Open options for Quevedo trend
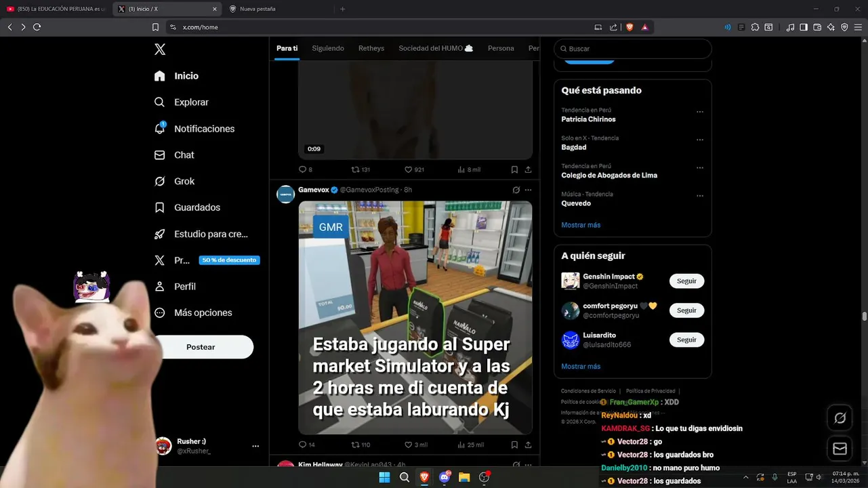Viewport: 868px width, 488px height. (x=700, y=196)
